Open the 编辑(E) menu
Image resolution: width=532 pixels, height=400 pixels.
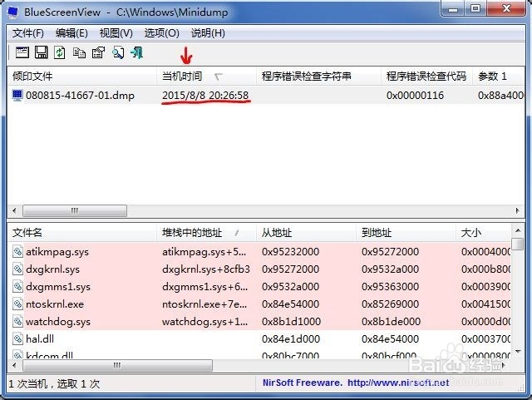point(71,33)
